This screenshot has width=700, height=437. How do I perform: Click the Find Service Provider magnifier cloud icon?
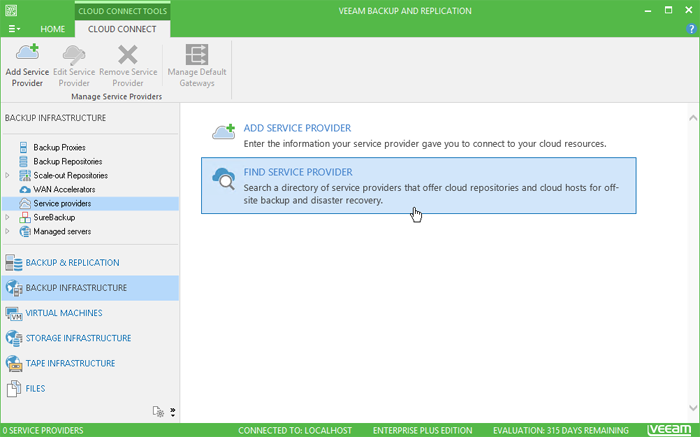click(223, 179)
